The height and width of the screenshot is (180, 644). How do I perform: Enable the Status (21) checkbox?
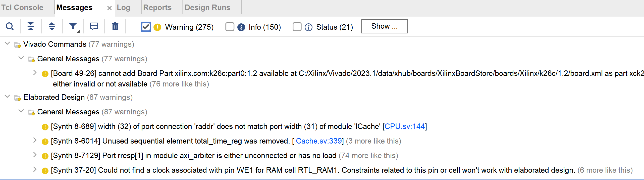[x=297, y=27]
